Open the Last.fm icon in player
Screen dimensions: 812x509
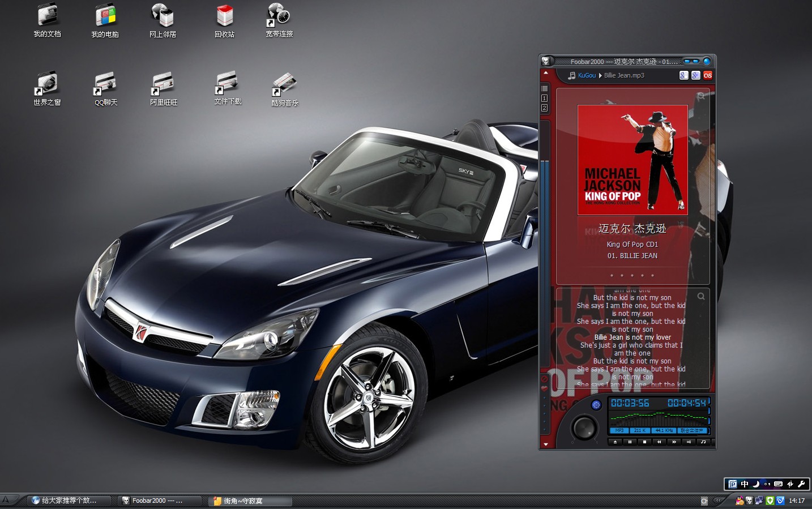click(707, 75)
